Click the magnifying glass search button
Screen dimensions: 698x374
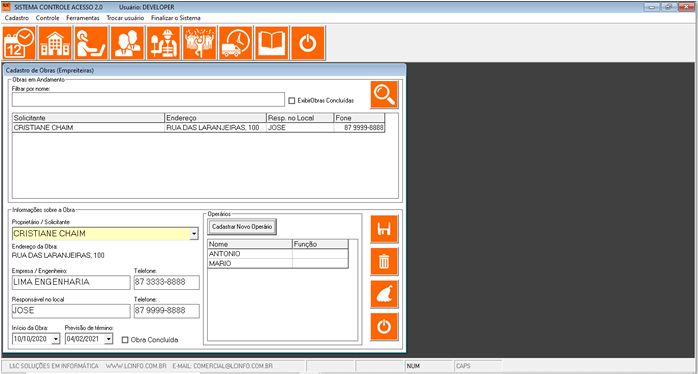384,95
